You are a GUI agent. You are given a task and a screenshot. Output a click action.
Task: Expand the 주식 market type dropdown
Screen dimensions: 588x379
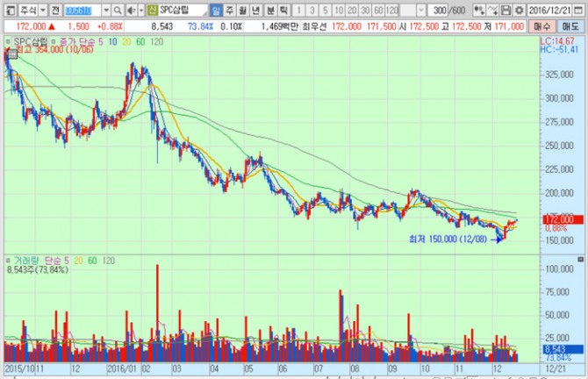[x=42, y=11]
